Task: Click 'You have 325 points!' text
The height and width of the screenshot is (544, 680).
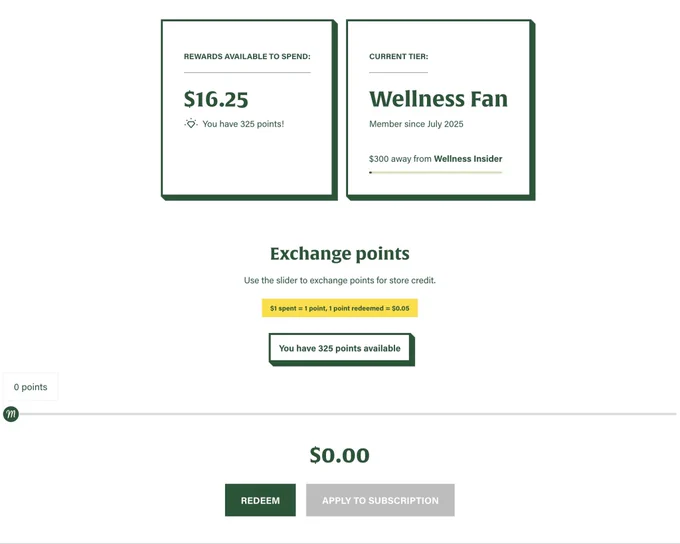Action: tap(243, 124)
